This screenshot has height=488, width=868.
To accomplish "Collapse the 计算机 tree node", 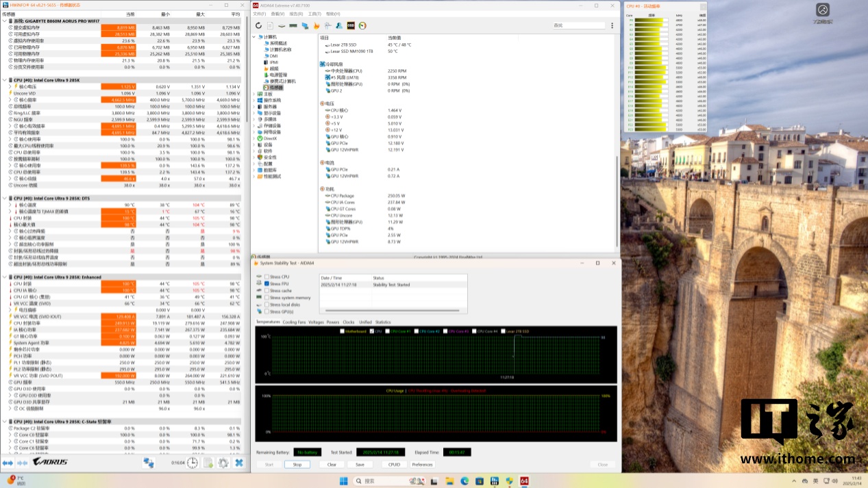I will click(254, 37).
